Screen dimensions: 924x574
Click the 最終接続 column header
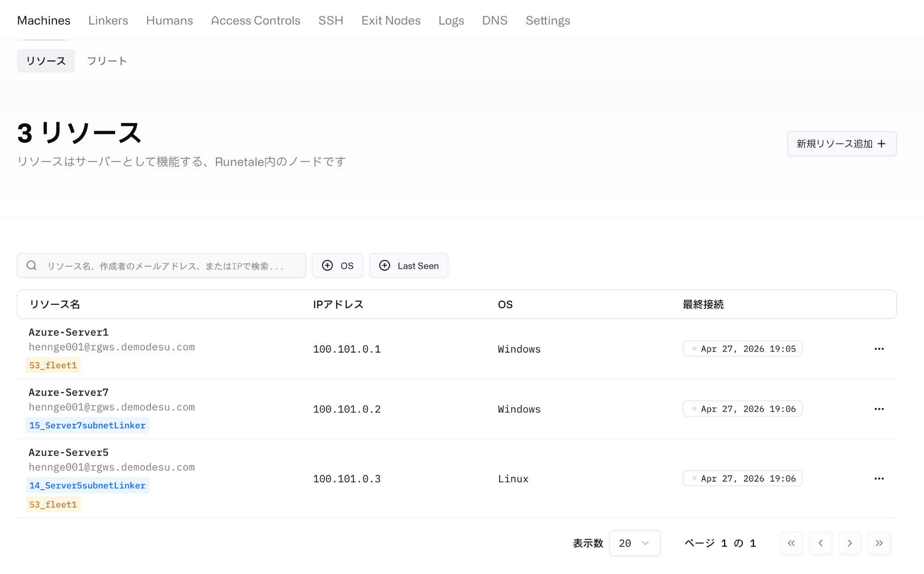pyautogui.click(x=703, y=304)
